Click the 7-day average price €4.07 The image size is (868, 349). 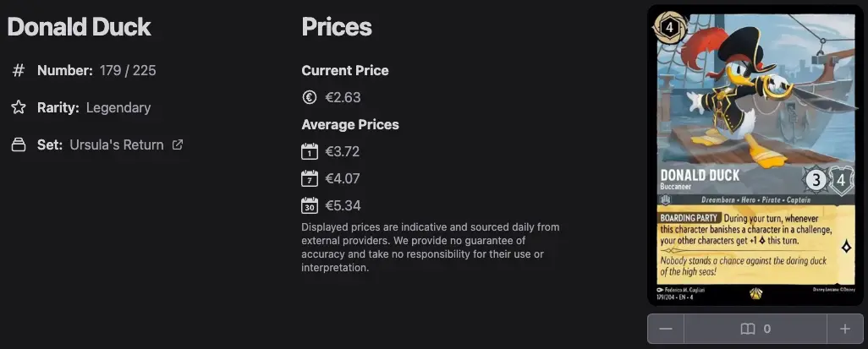tap(343, 178)
